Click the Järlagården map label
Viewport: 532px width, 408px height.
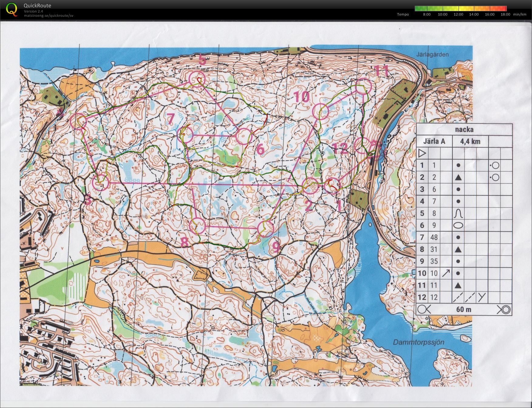click(x=432, y=55)
